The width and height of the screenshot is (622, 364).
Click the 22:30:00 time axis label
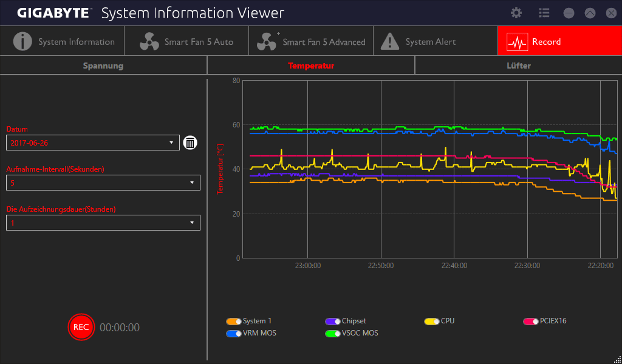coord(527,266)
